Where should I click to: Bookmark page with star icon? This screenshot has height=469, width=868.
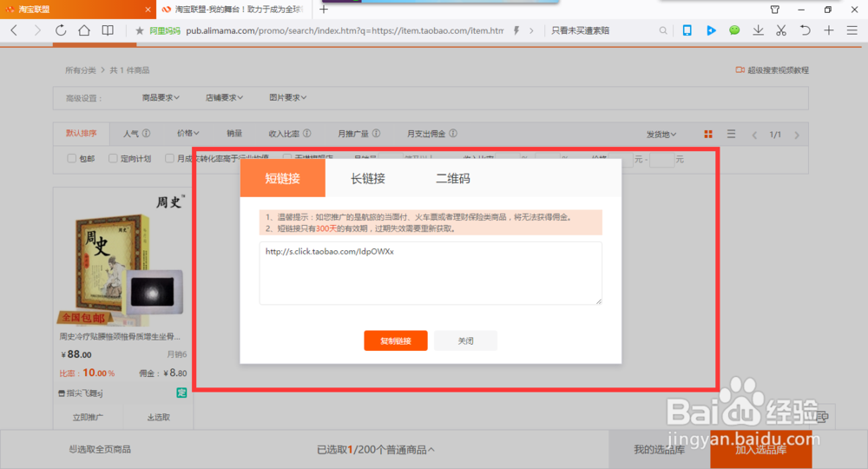click(140, 30)
